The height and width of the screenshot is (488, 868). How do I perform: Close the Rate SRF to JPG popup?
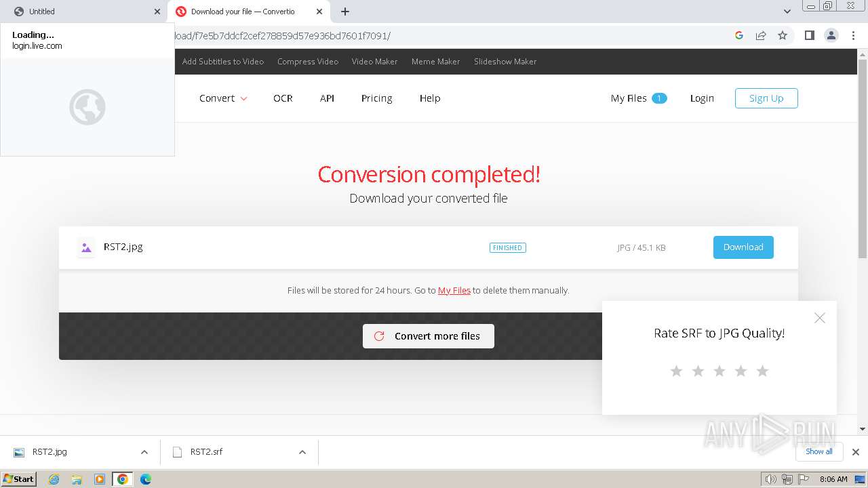coord(820,318)
